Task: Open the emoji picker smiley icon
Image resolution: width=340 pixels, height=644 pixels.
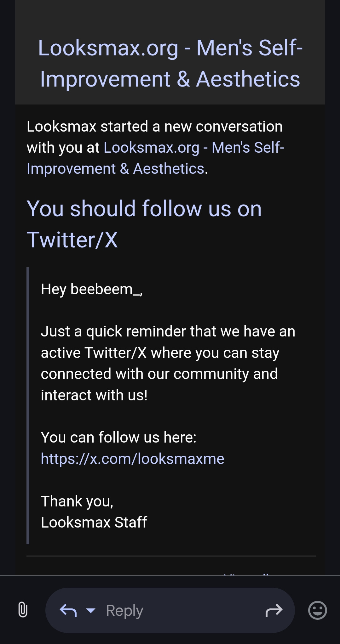Action: click(x=317, y=610)
